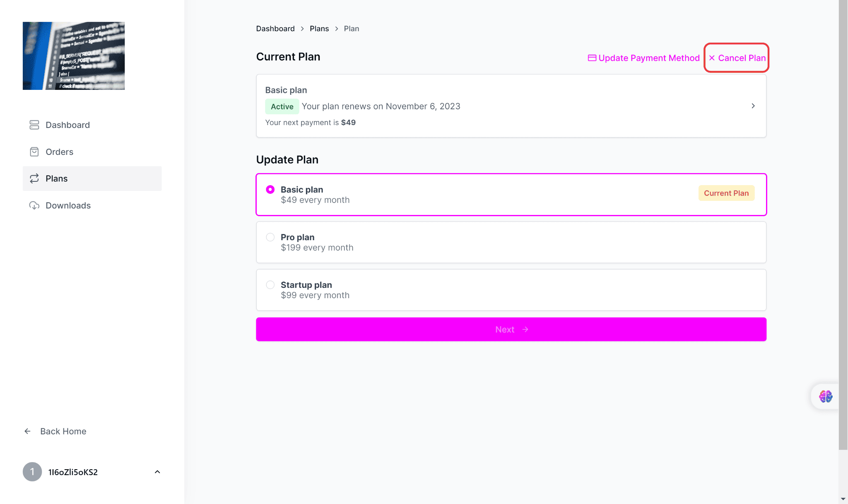
Task: Click the Plans recurring arrows icon
Action: 34,178
